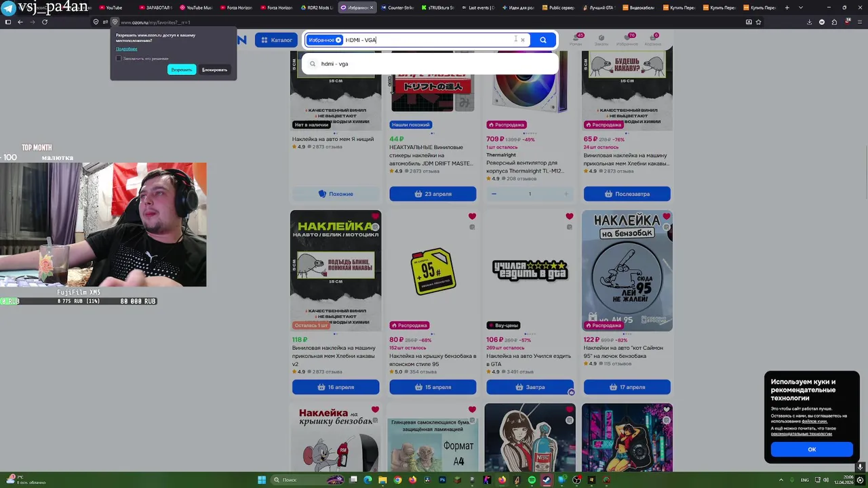The image size is (868, 488).
Task: Add to cart with 15 апреля button
Action: point(433,387)
